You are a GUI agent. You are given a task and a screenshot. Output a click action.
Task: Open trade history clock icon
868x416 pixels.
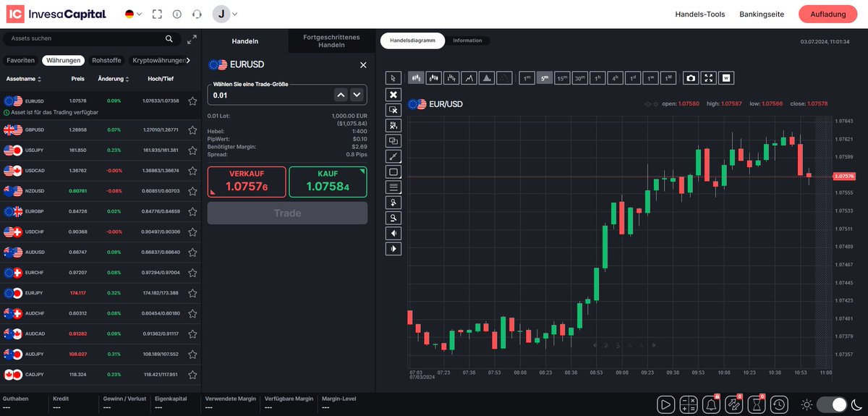[x=779, y=404]
